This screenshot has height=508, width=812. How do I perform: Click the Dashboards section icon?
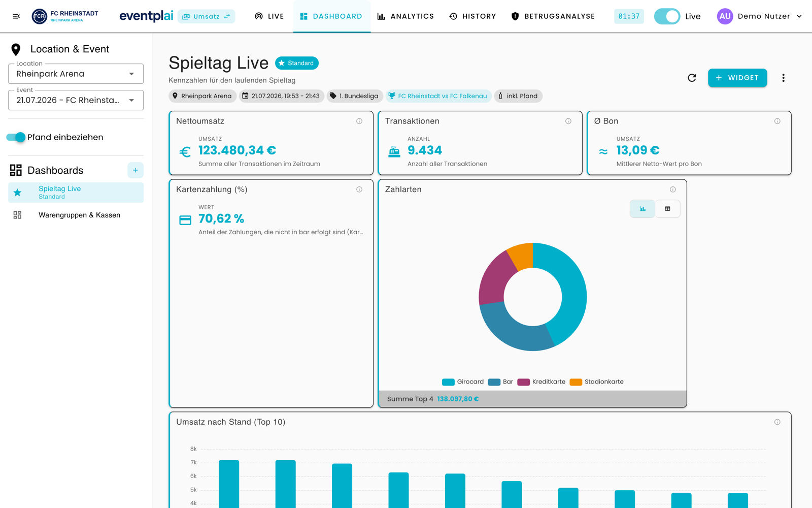pyautogui.click(x=16, y=170)
